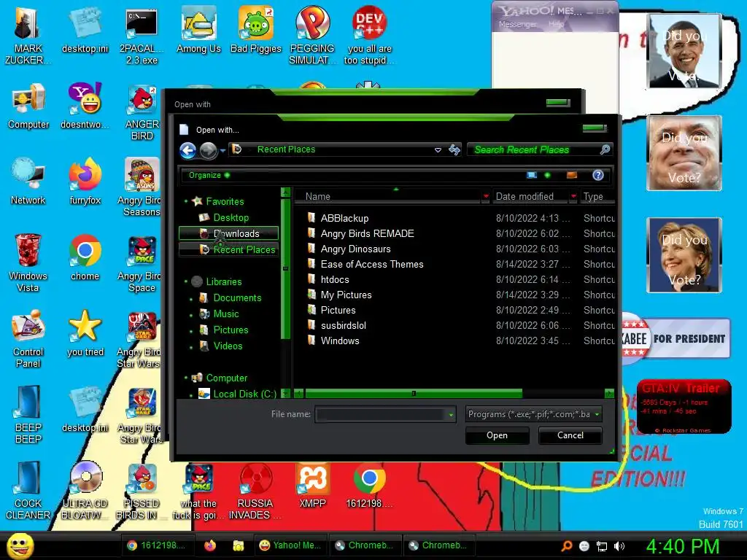The width and height of the screenshot is (747, 560).
Task: Collapse the Favorites tree group
Action: tap(186, 201)
